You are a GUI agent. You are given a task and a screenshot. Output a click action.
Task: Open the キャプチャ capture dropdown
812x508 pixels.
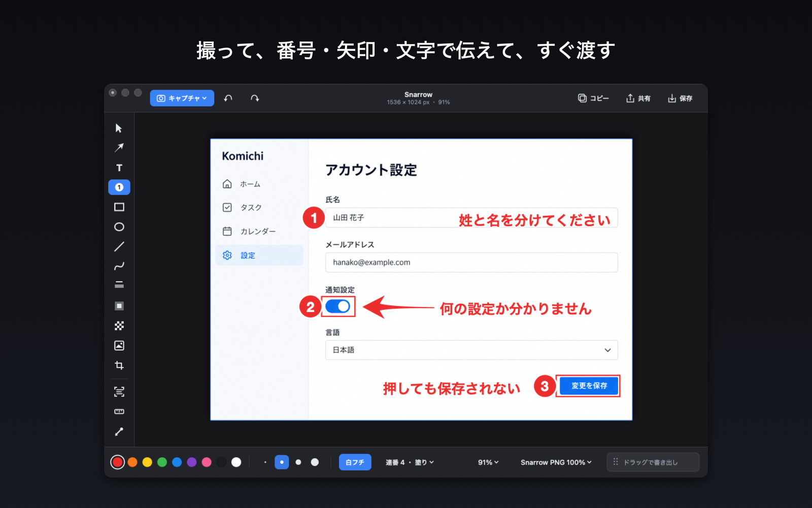coord(182,98)
